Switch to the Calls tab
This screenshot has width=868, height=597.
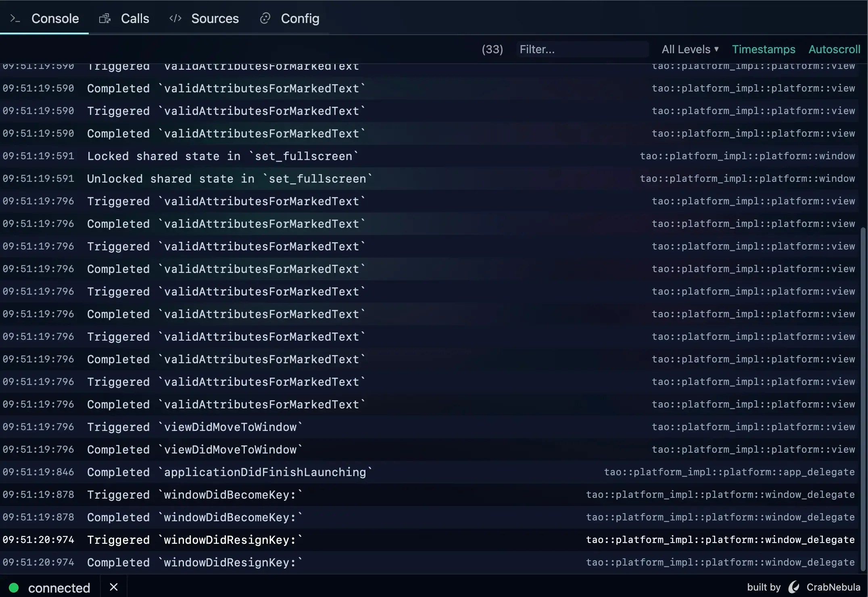pyautogui.click(x=135, y=19)
